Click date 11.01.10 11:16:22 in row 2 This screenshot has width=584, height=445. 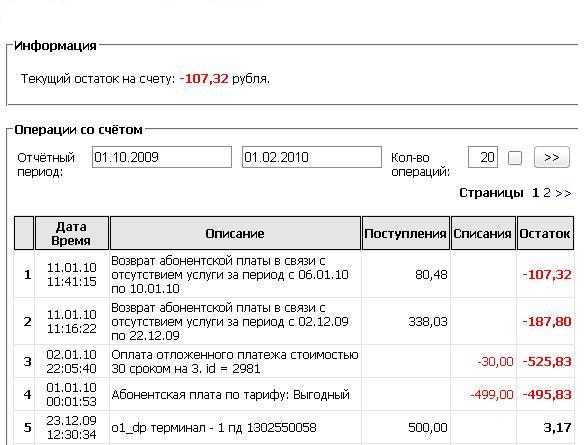72,321
